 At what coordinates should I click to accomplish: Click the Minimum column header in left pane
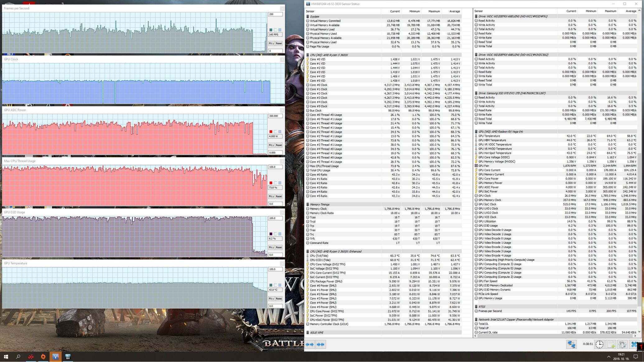point(414,11)
